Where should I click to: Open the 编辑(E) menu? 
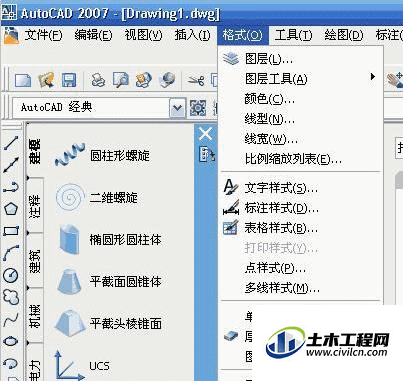[x=94, y=35]
